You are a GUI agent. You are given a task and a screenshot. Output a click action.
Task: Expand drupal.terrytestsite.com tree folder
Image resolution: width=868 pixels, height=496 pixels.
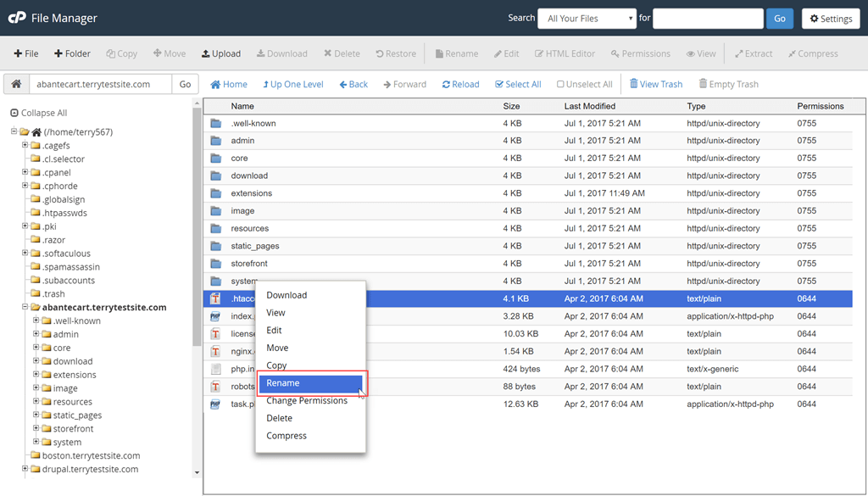[x=25, y=468]
